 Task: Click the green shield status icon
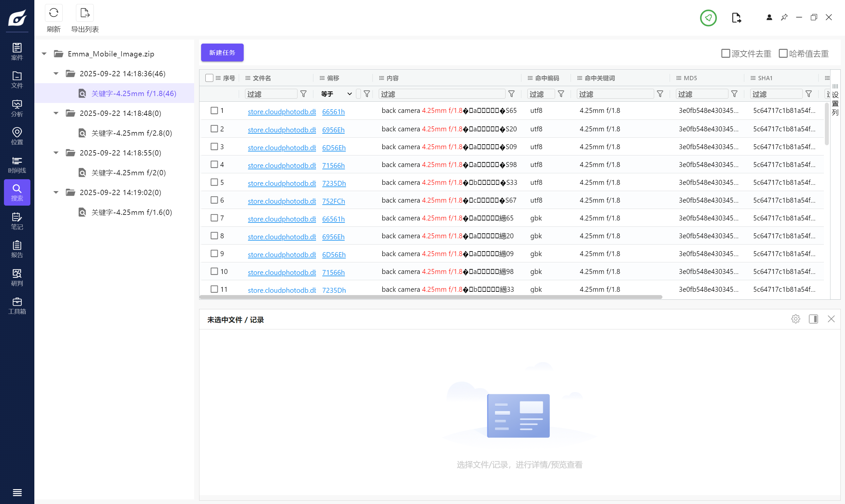tap(708, 18)
